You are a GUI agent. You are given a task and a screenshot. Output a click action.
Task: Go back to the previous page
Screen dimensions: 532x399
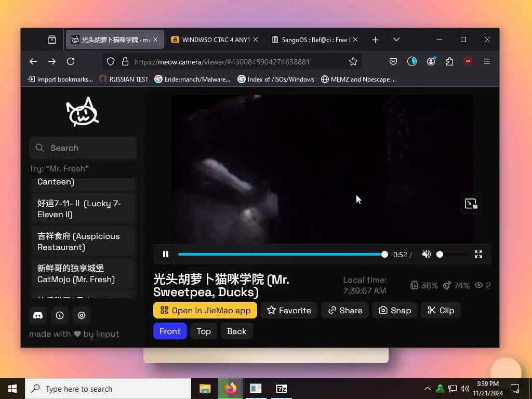point(33,61)
